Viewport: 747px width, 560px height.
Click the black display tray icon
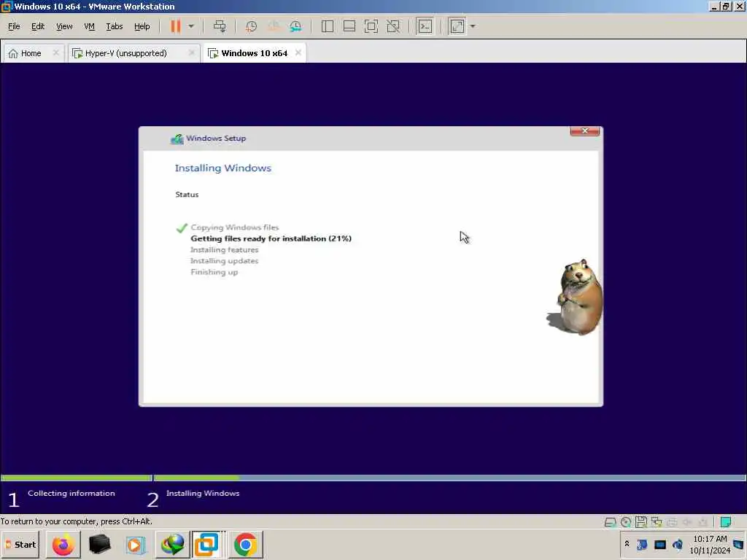click(x=659, y=544)
